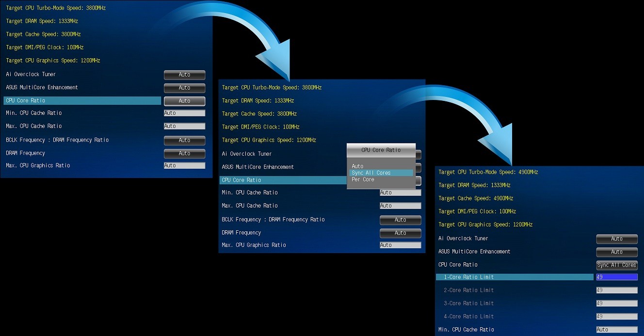Click "DRAM Frequency" label in first panel
The height and width of the screenshot is (336, 644).
pyautogui.click(x=25, y=153)
